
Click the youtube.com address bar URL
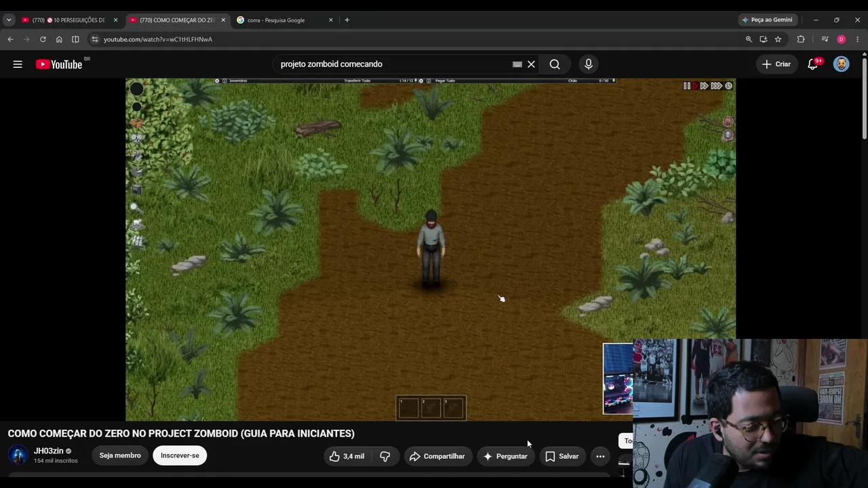click(158, 39)
